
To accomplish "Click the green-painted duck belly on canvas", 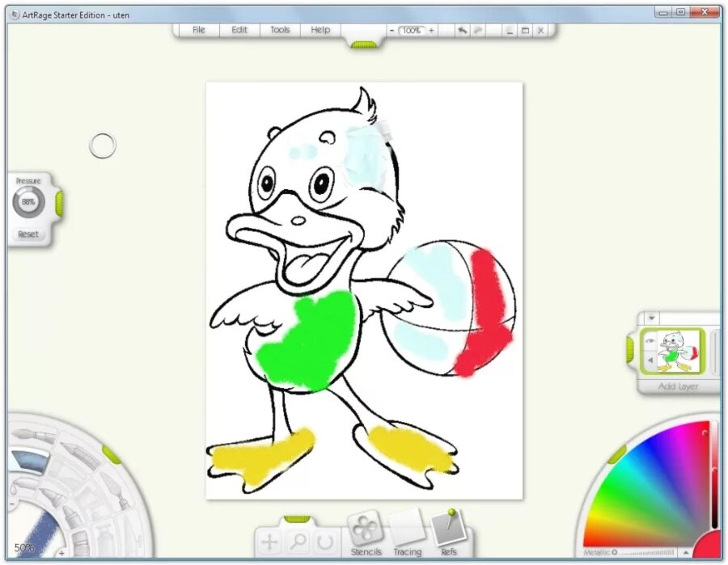I will [x=309, y=341].
